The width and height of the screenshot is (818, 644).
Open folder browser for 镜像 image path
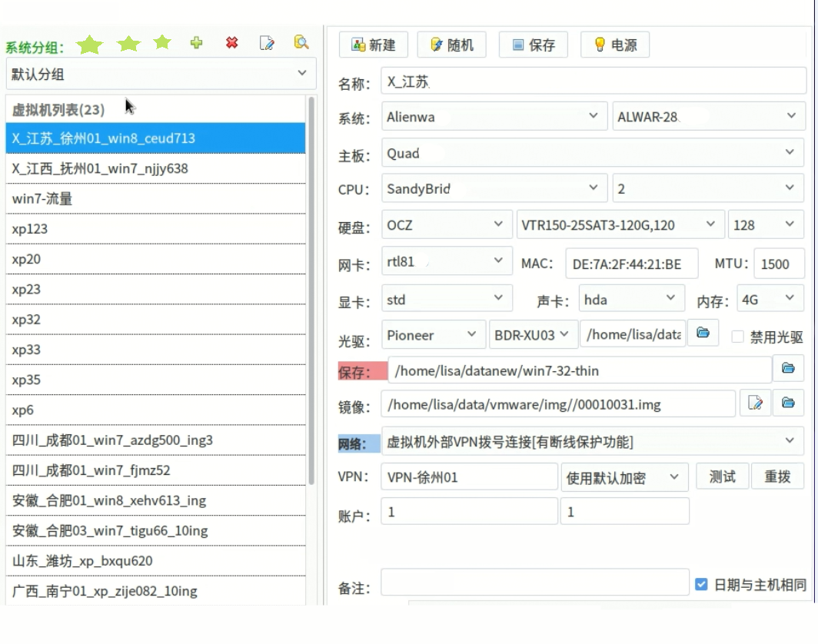[787, 403]
